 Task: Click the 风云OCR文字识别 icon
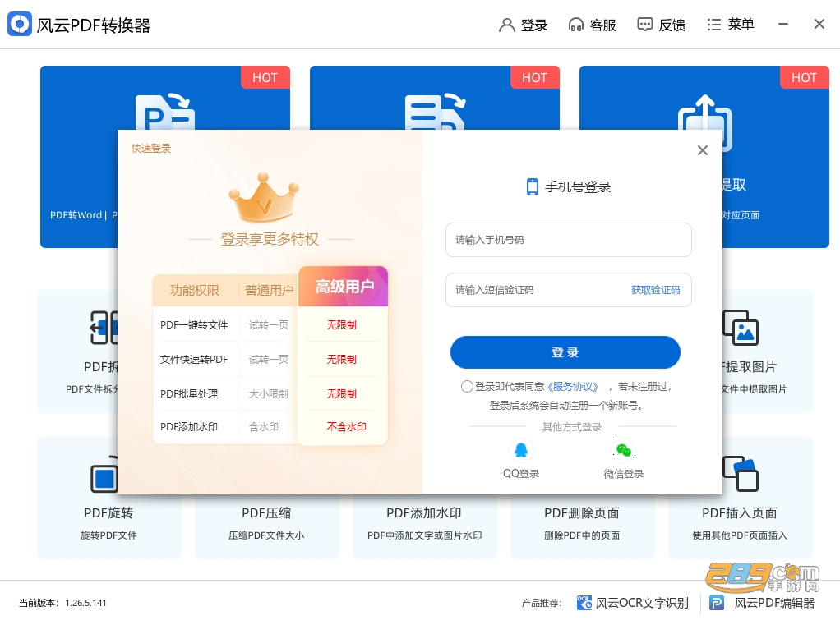pos(584,603)
